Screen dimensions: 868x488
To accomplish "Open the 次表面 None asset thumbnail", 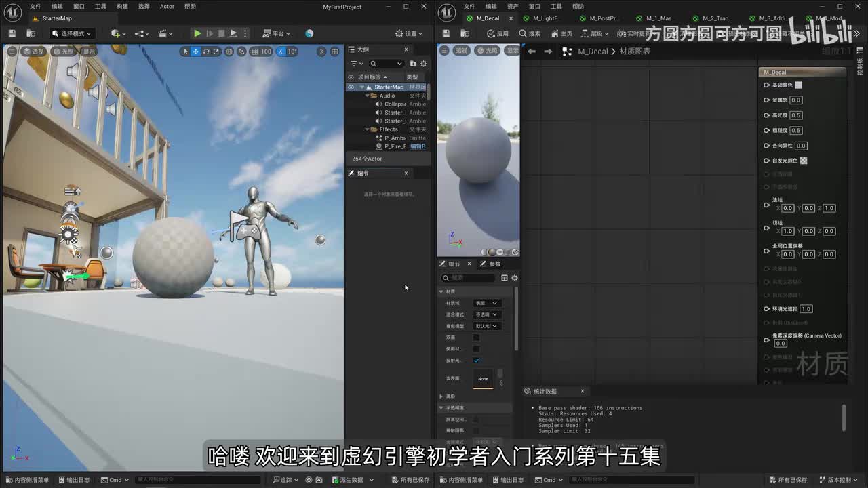I will (x=483, y=378).
